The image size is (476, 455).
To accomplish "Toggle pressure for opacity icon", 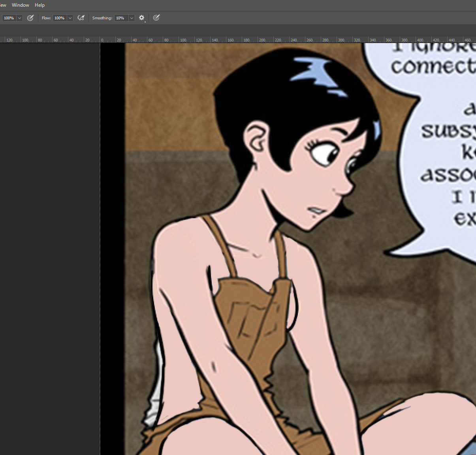I will (x=30, y=18).
